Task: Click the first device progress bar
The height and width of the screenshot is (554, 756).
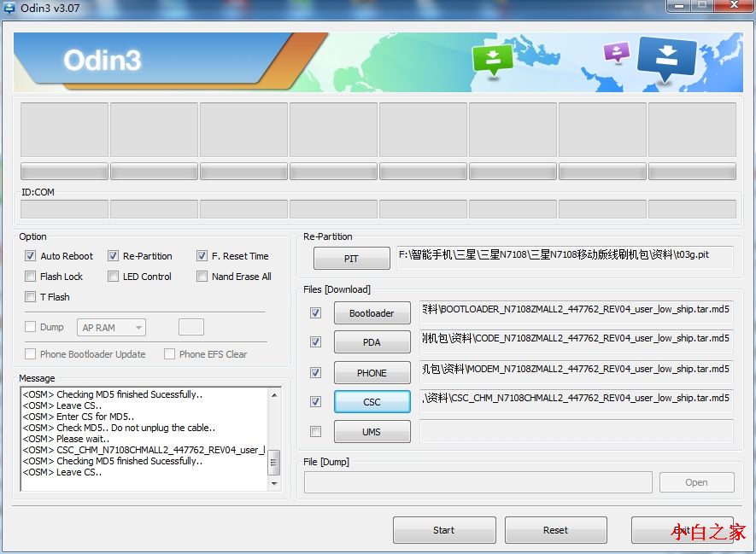Action: (x=64, y=171)
